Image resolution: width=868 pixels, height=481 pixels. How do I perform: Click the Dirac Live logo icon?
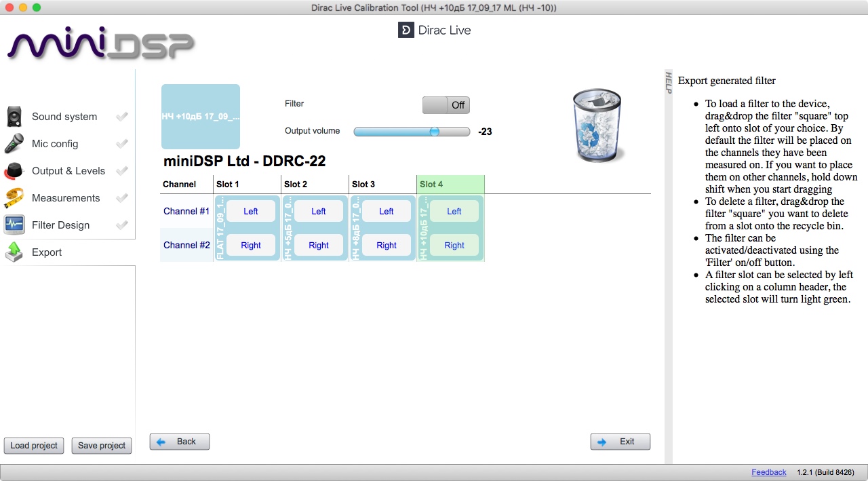(406, 31)
